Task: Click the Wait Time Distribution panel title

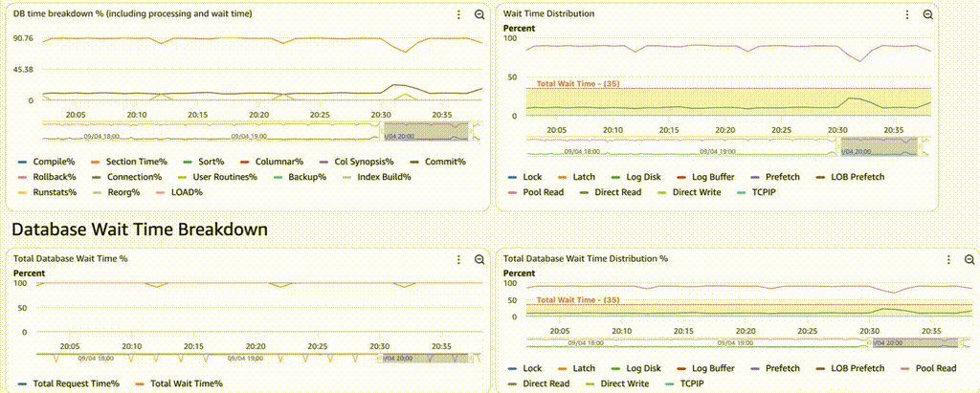Action: coord(548,14)
